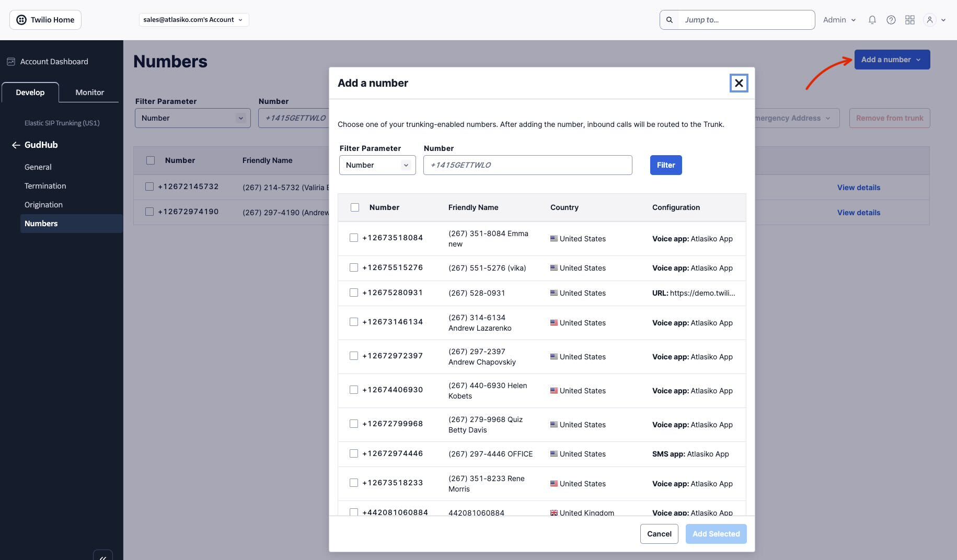
Task: Open View details for +12672145732
Action: [859, 188]
